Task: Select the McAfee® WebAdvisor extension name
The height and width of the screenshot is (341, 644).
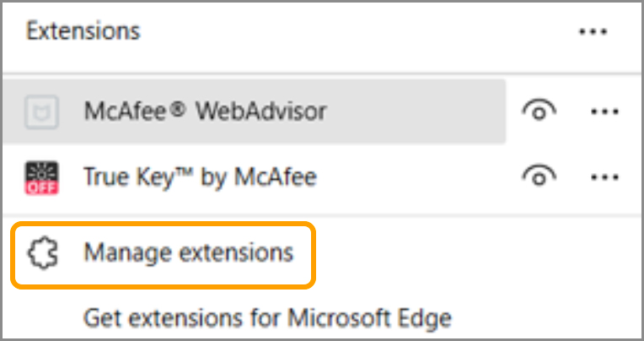Action: (205, 111)
